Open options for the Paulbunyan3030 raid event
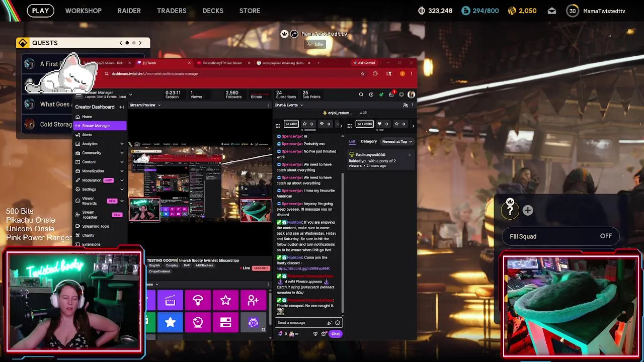Viewport: 644px width, 362px height. [410, 155]
